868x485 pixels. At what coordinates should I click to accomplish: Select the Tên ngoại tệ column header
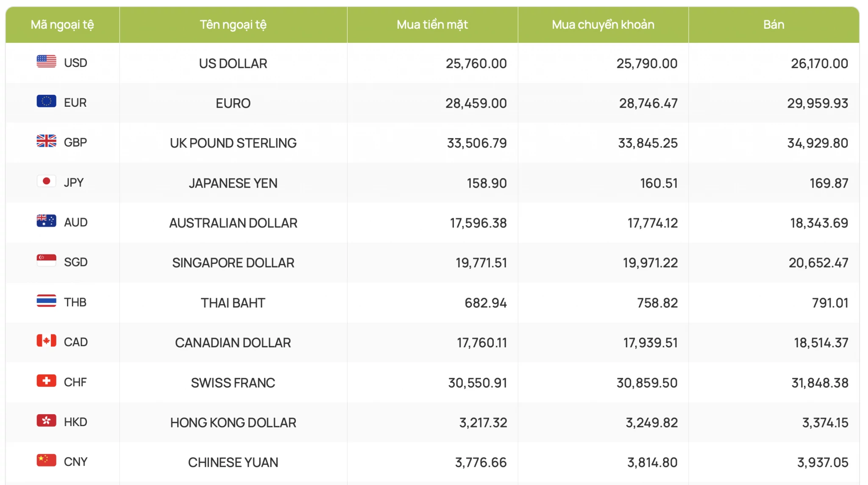point(233,25)
